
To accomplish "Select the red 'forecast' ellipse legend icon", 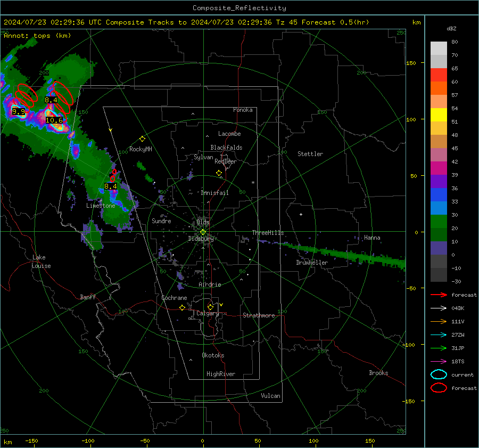I will click(x=439, y=388).
